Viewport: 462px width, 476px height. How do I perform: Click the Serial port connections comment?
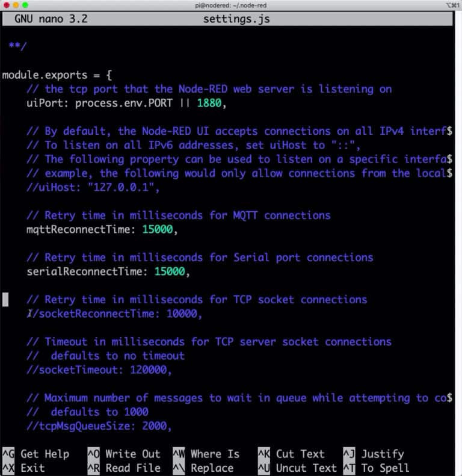[x=200, y=258]
